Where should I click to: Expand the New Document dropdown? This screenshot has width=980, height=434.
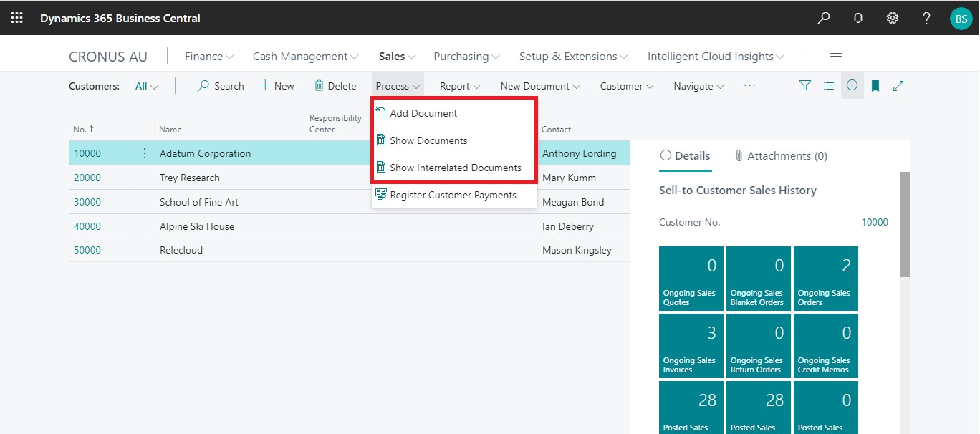click(541, 86)
